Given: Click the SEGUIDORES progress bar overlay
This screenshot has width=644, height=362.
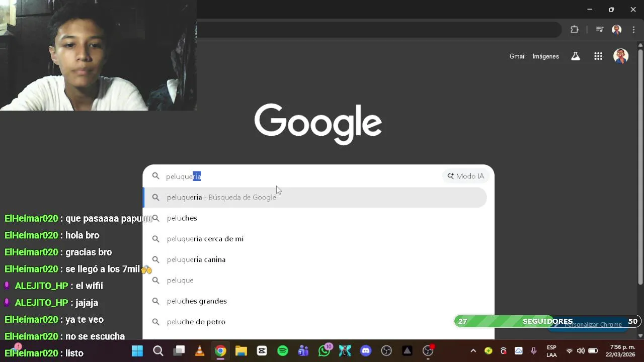Looking at the screenshot, I should pyautogui.click(x=547, y=321).
